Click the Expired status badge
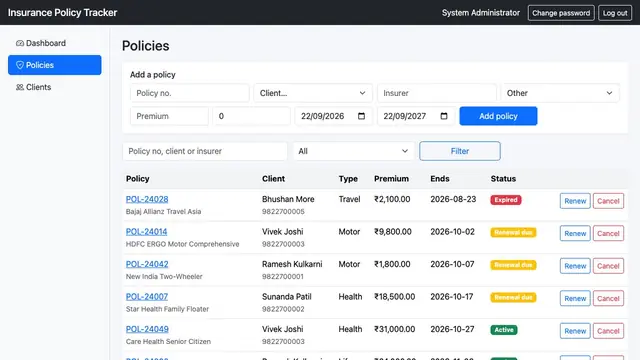The image size is (640, 360). pos(506,200)
